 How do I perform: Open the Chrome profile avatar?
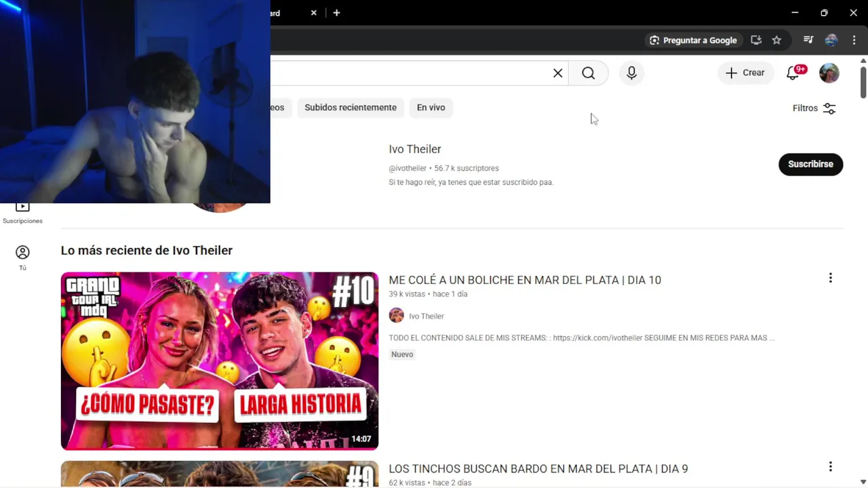831,40
